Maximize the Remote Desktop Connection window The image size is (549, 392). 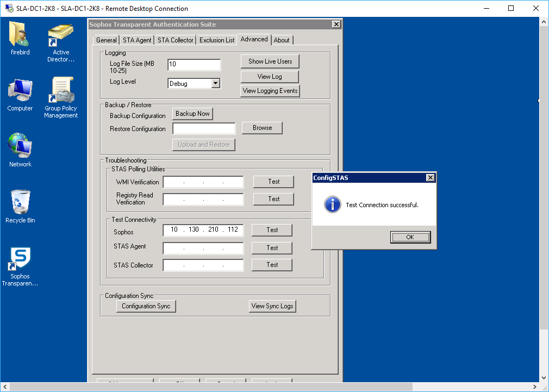[511, 8]
